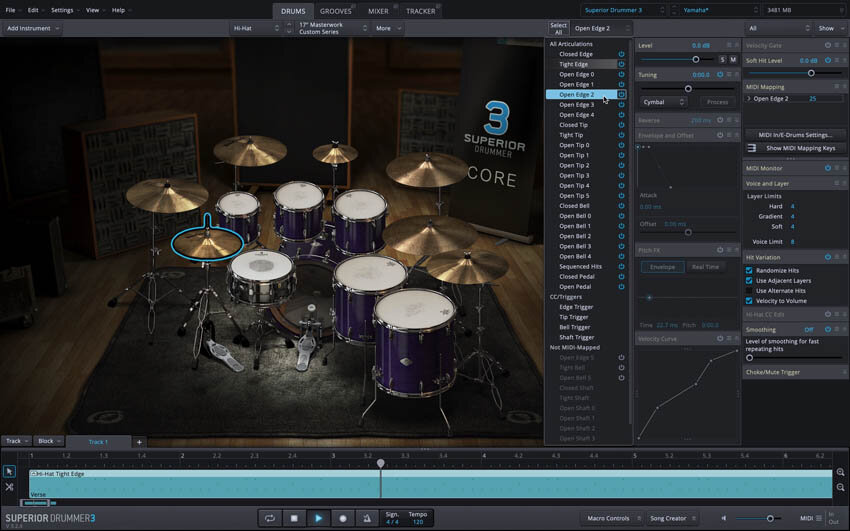Open the Settings menu
The image size is (850, 531).
point(65,10)
